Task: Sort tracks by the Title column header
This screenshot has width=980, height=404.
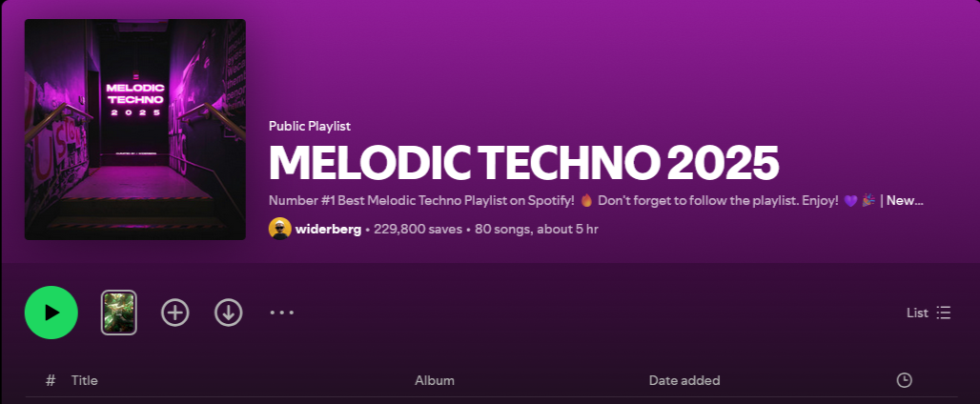Action: pyautogui.click(x=85, y=380)
